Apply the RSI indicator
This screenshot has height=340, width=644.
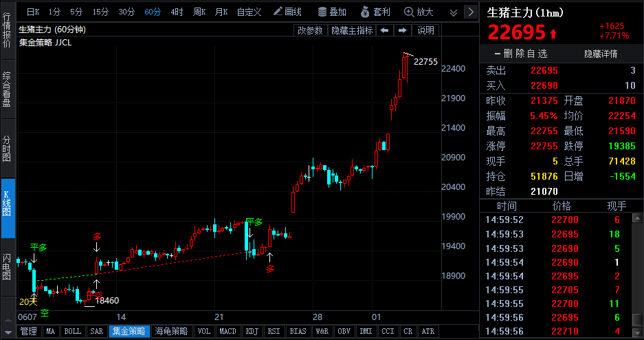[x=274, y=331]
